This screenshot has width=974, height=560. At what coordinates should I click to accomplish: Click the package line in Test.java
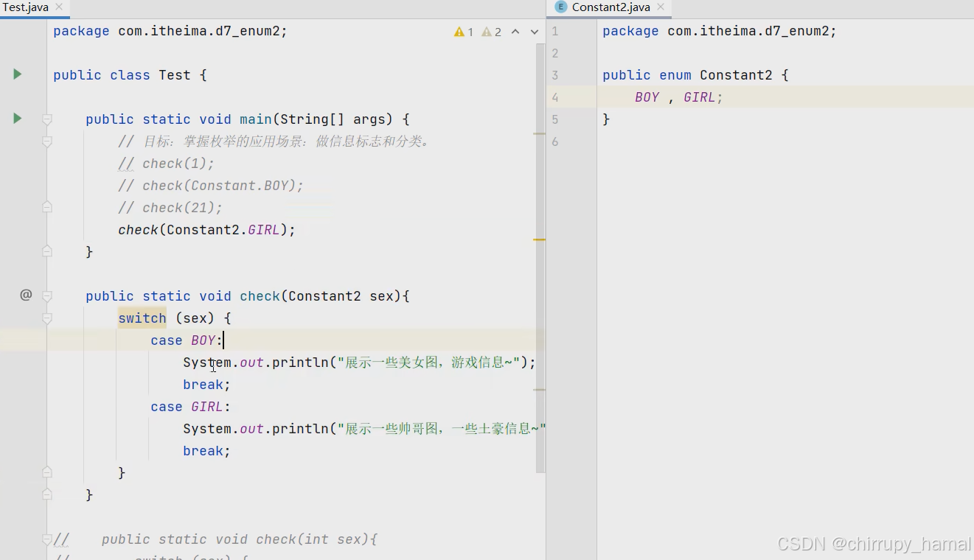click(170, 31)
